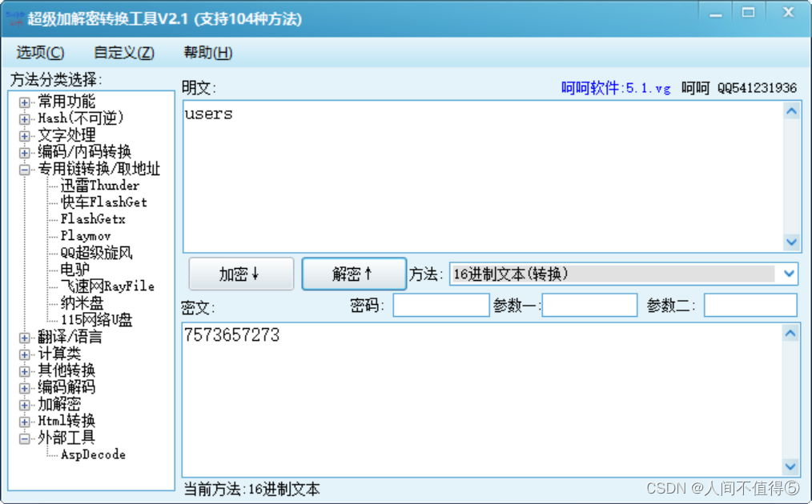
Task: Click ciphertext box scroll-up arrow
Action: click(790, 334)
